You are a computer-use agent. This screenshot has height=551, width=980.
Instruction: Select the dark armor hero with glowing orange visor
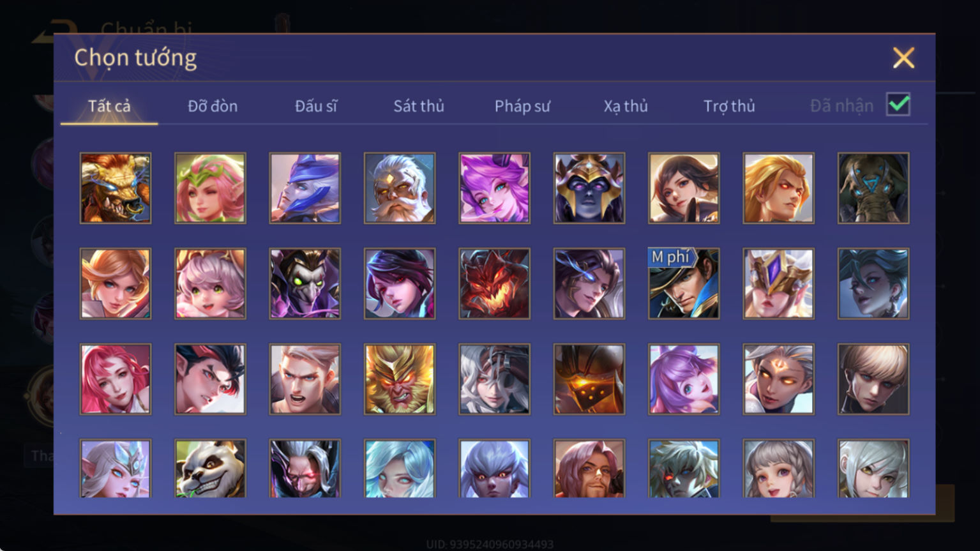[x=589, y=379]
